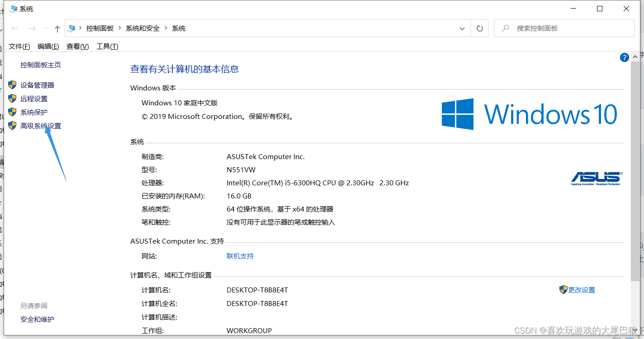Open 设备管理器 link
The height and width of the screenshot is (339, 644).
pos(37,85)
